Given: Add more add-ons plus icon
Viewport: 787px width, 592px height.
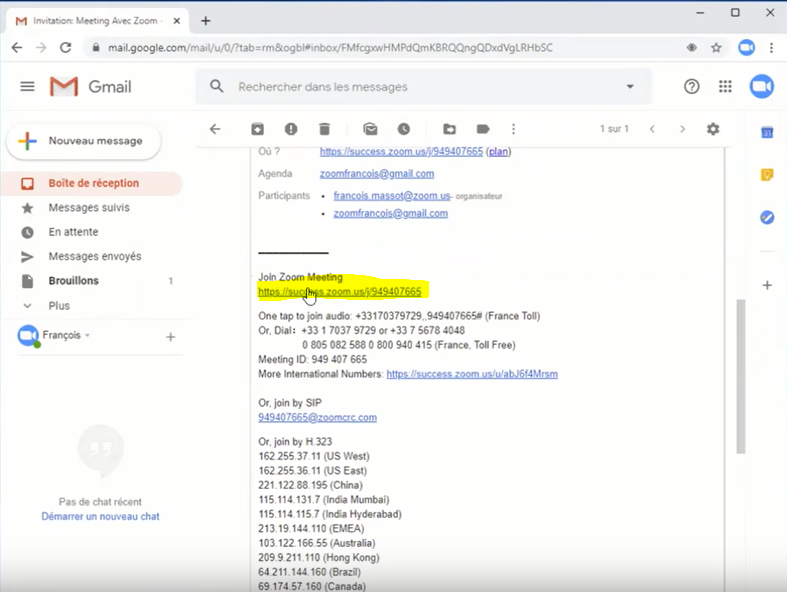Looking at the screenshot, I should coord(766,285).
